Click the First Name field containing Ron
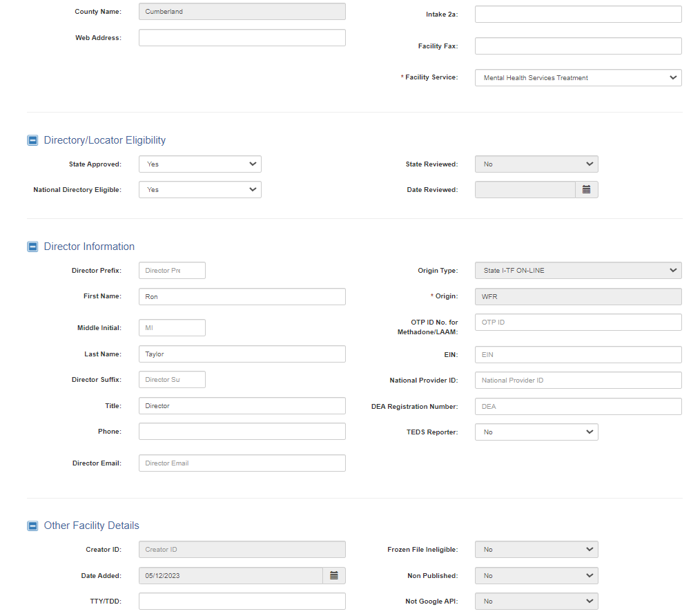The image size is (691, 616). point(242,297)
